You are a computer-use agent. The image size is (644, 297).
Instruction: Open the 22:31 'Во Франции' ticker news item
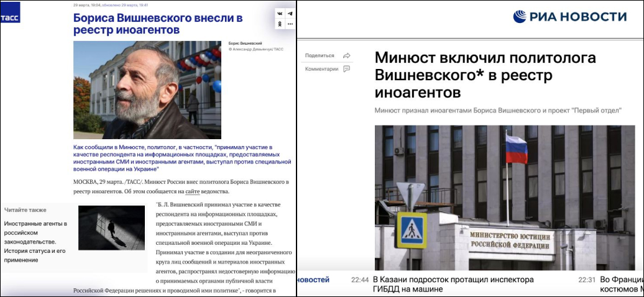pos(622,284)
